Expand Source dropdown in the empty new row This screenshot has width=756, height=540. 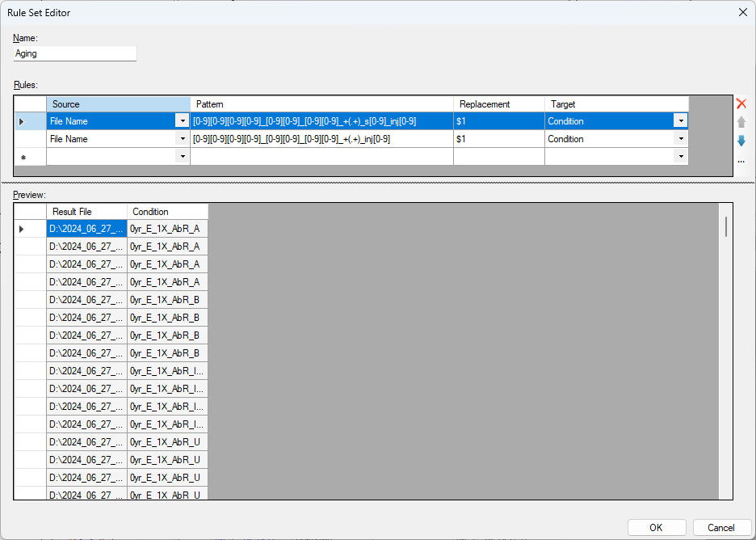[x=182, y=157]
